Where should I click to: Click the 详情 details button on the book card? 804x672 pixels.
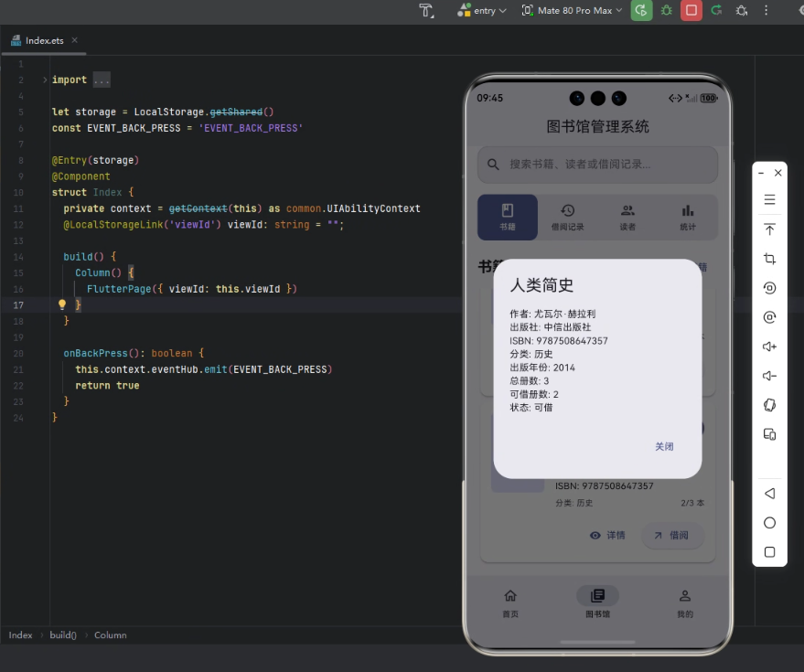coord(607,535)
